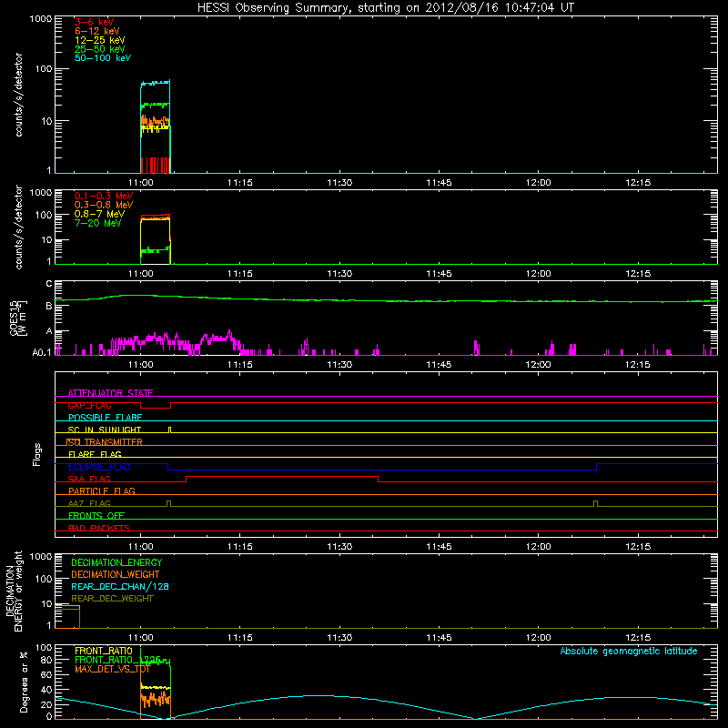Screen dimensions: 728x728
Task: Click 11:45 tick under the GOES panel
Action: click(x=439, y=365)
